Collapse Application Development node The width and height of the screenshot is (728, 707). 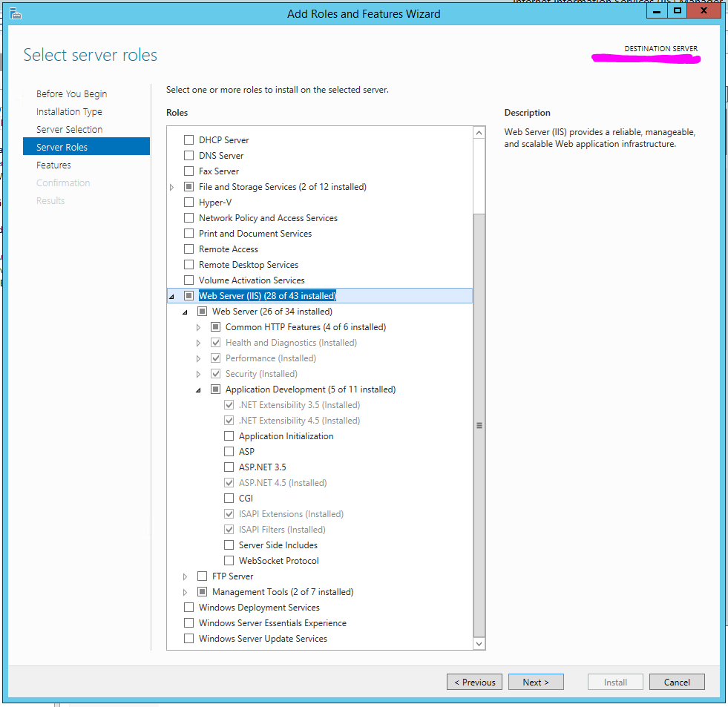(198, 390)
